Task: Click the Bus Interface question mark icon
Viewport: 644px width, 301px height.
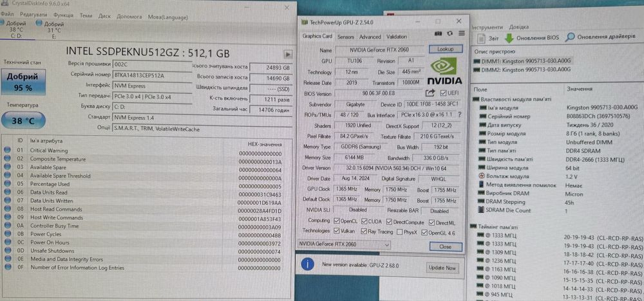Action: coord(460,114)
